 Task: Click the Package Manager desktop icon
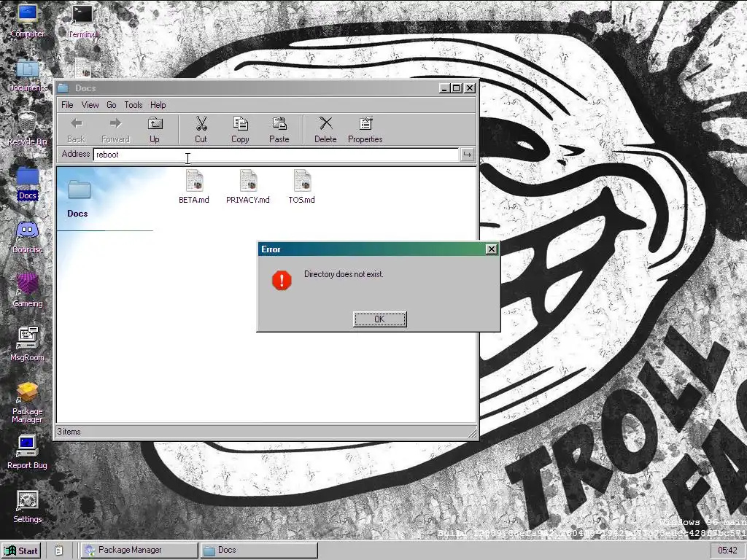(28, 402)
